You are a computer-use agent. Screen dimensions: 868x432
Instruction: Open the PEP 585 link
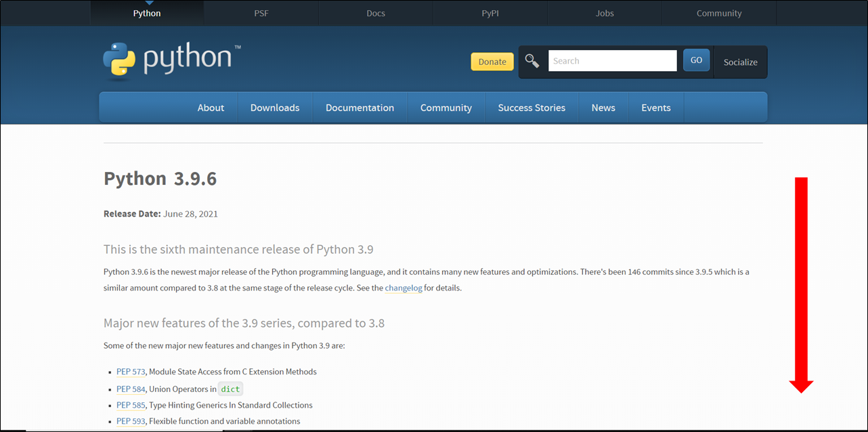point(131,405)
